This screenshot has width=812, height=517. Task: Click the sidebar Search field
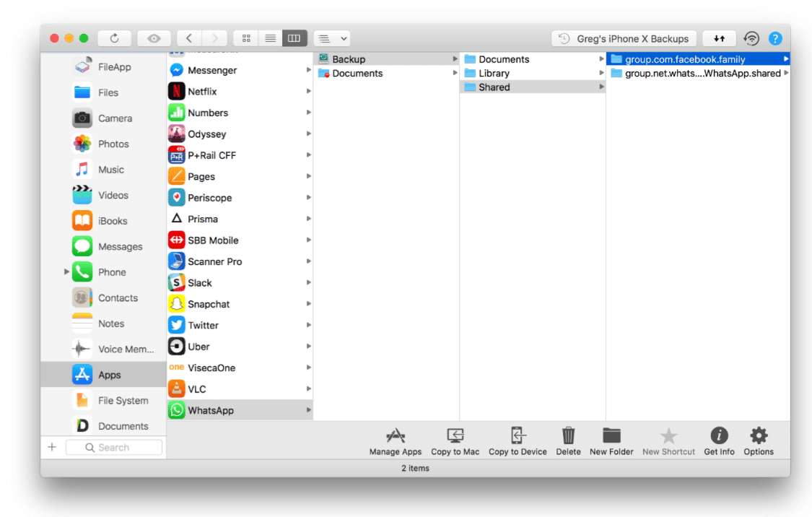(114, 447)
